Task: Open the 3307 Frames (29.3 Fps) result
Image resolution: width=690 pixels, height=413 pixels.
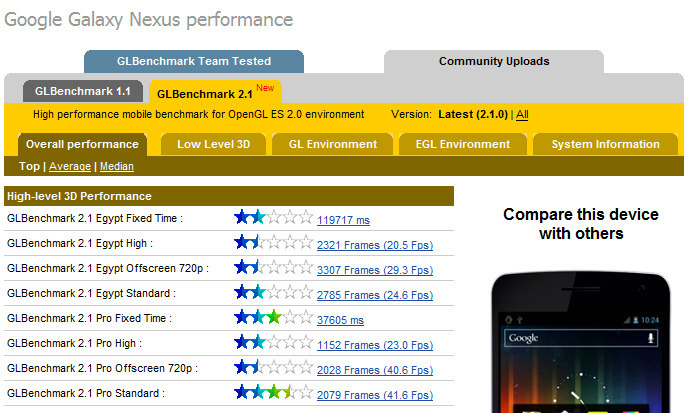Action: pos(375,270)
